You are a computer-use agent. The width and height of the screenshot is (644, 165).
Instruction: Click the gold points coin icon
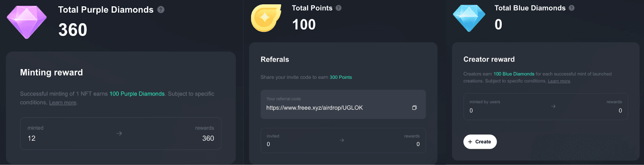tap(266, 18)
